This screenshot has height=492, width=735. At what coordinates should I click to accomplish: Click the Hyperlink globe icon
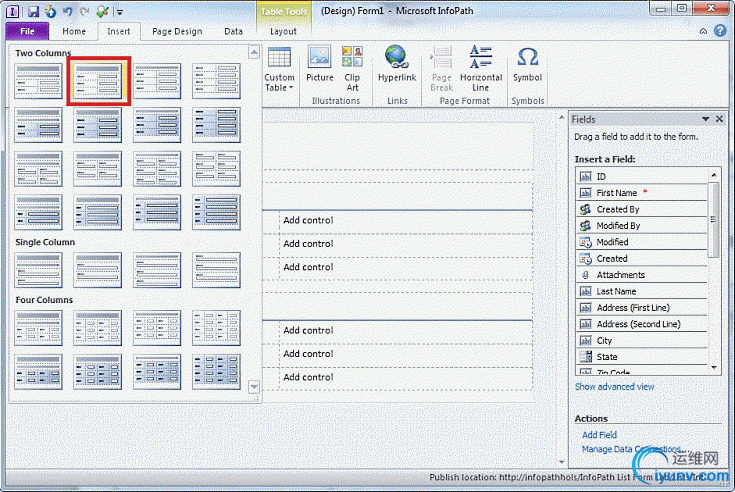click(397, 66)
